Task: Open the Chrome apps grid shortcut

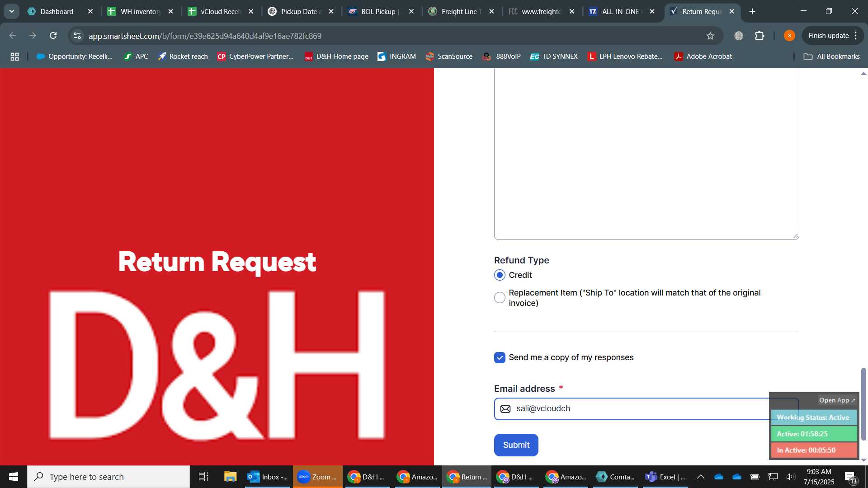Action: [14, 56]
